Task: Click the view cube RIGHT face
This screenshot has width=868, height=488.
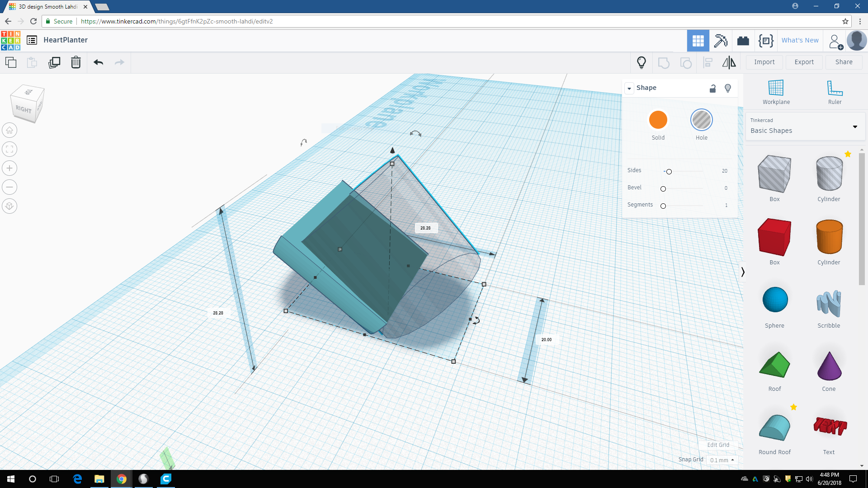Action: (x=24, y=109)
